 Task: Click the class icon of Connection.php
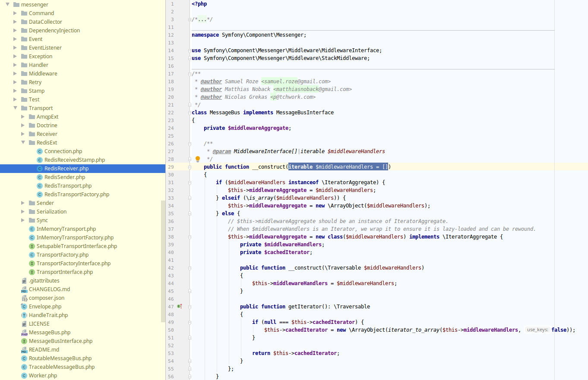(x=40, y=151)
